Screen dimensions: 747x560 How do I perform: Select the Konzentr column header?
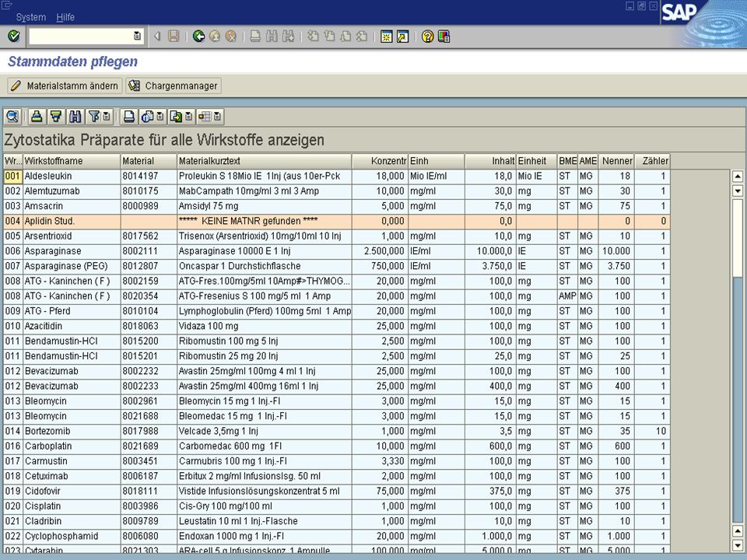(x=381, y=161)
